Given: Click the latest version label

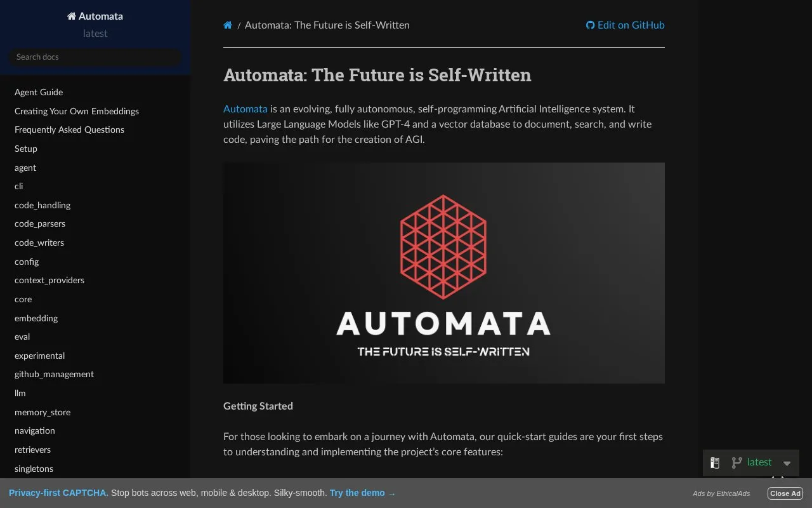Looking at the screenshot, I should coord(759,462).
